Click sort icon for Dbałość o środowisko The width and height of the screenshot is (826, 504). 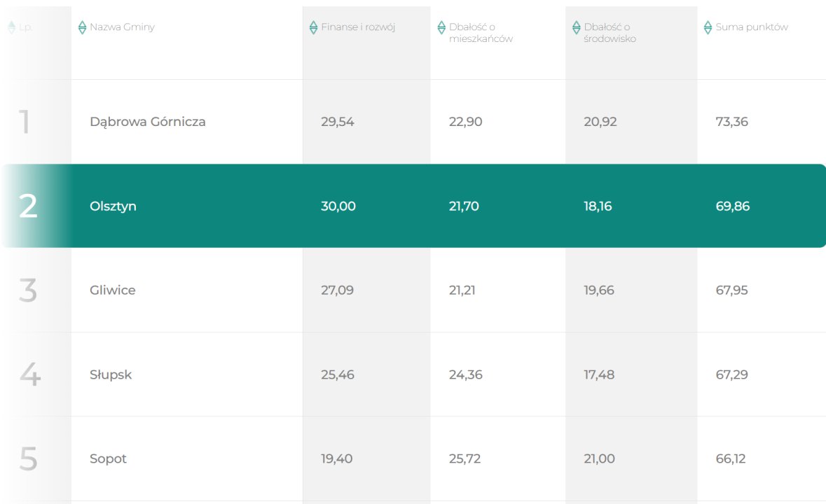pos(577,27)
